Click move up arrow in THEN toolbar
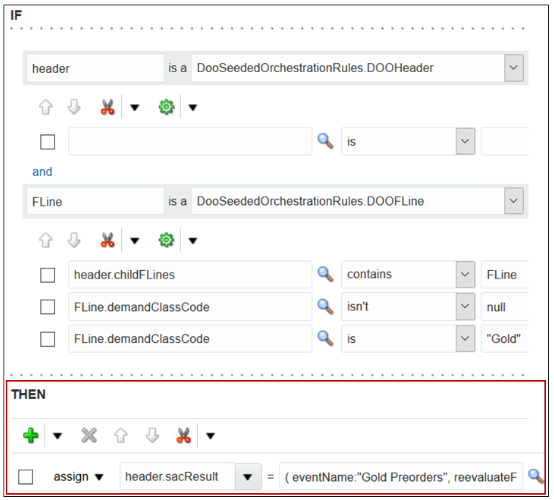Image resolution: width=554 pixels, height=500 pixels. [x=120, y=435]
